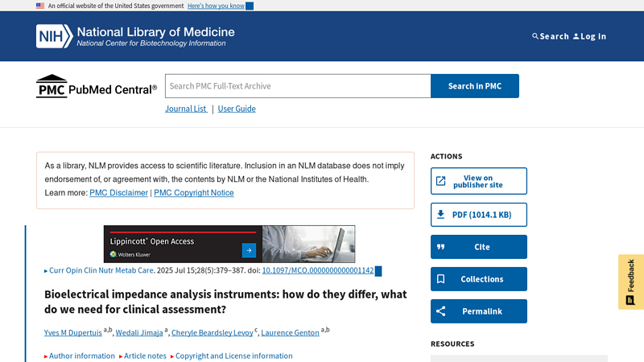
Task: Expand Copyright and License information
Action: click(x=232, y=356)
